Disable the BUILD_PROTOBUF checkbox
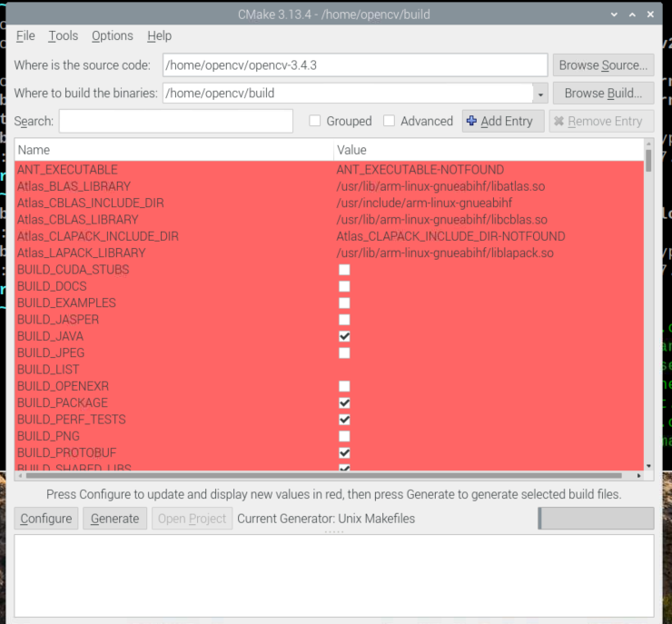The image size is (672, 624). point(344,453)
